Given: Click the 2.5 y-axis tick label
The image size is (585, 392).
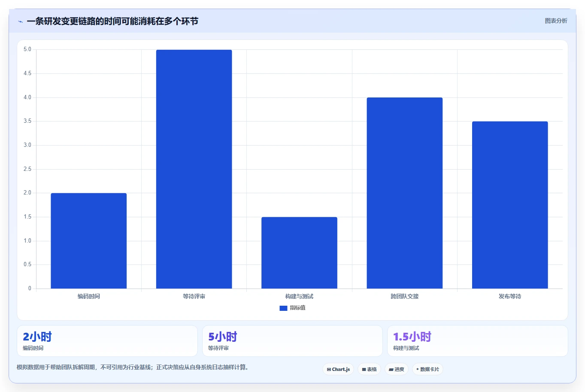Looking at the screenshot, I should [27, 169].
